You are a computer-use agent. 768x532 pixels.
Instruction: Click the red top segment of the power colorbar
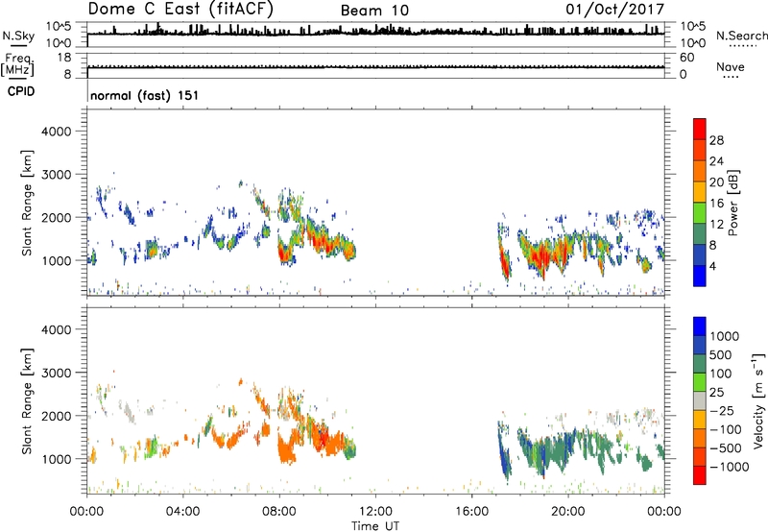(700, 129)
